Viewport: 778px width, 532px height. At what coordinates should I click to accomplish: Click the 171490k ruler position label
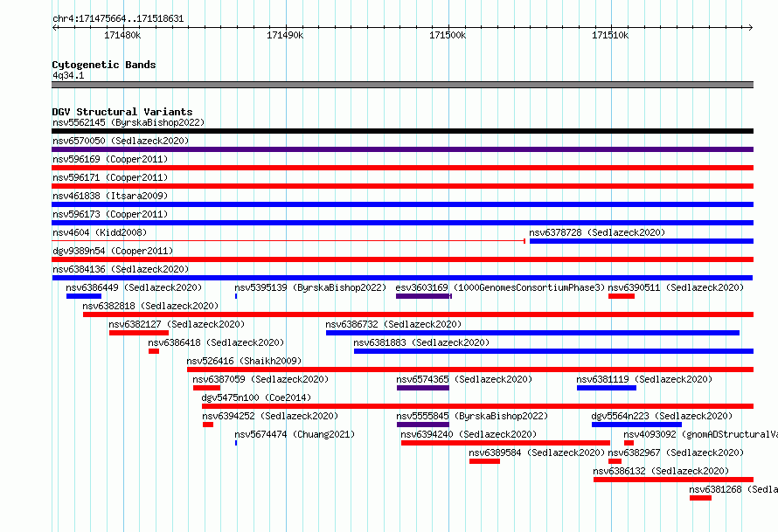285,35
